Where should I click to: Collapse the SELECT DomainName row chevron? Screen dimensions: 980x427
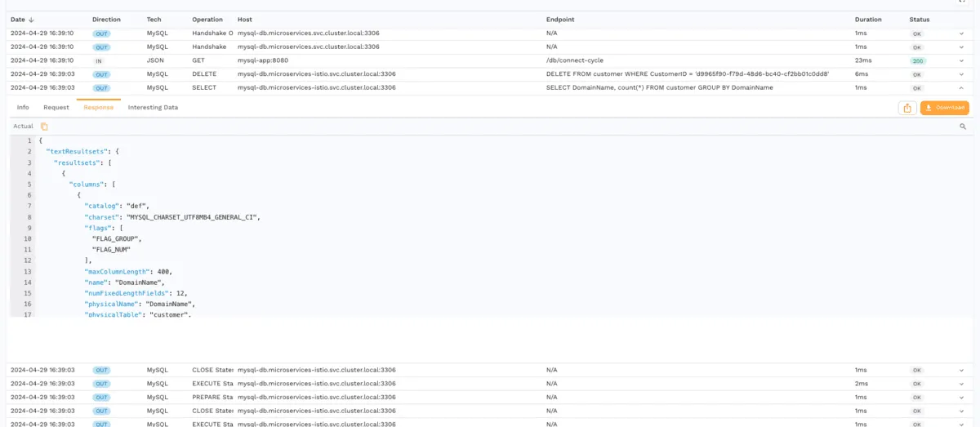961,87
